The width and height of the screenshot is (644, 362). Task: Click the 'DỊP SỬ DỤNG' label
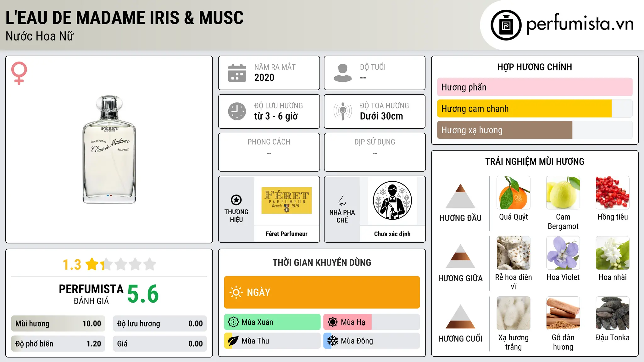click(x=375, y=142)
